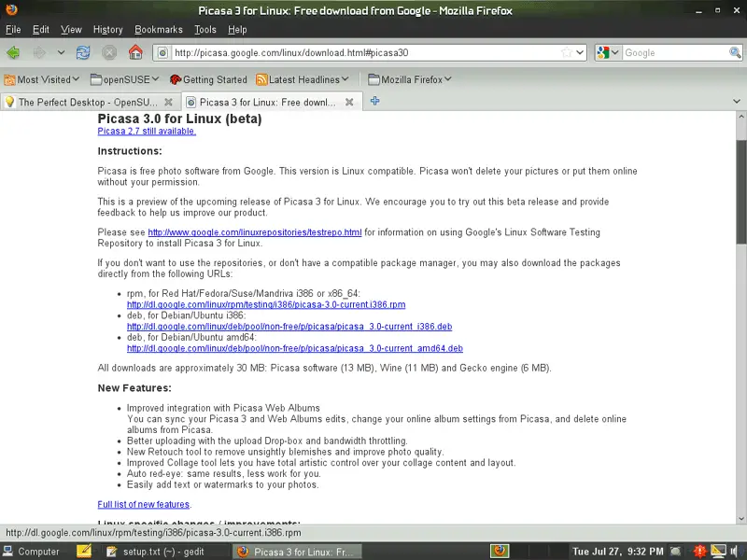The image size is (747, 560).
Task: Open a new tab with the plus icon
Action: coord(375,101)
